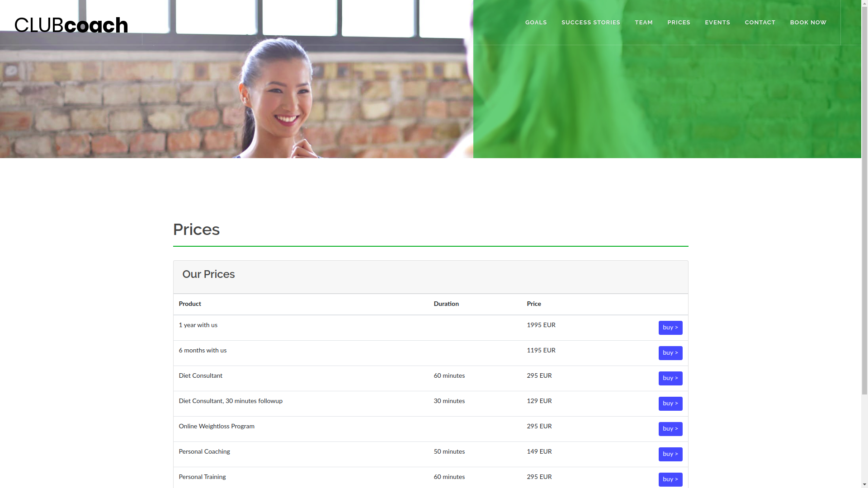Open the PRICES navigation link
Screen dimensions: 868x488
click(679, 23)
